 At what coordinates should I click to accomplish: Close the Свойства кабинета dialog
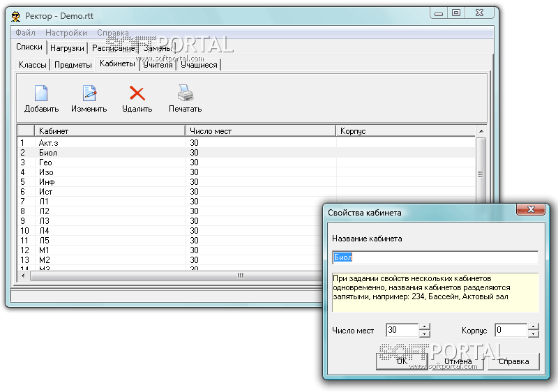tap(531, 209)
